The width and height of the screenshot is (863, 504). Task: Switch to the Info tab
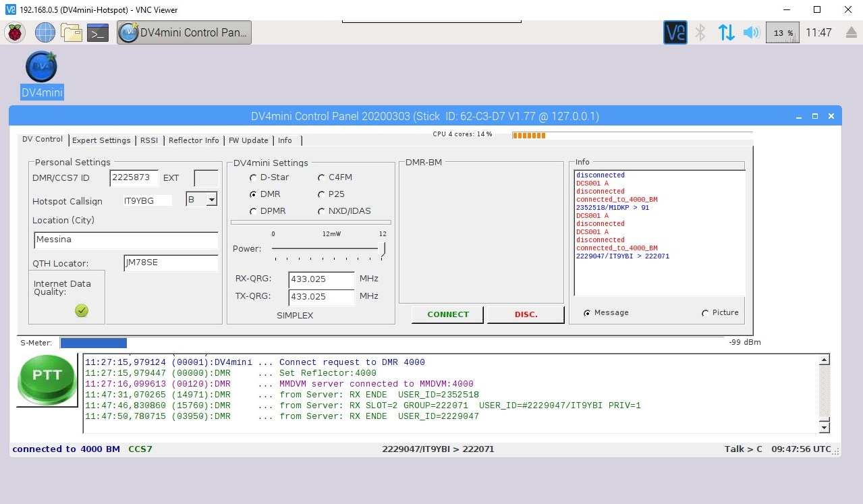point(285,140)
